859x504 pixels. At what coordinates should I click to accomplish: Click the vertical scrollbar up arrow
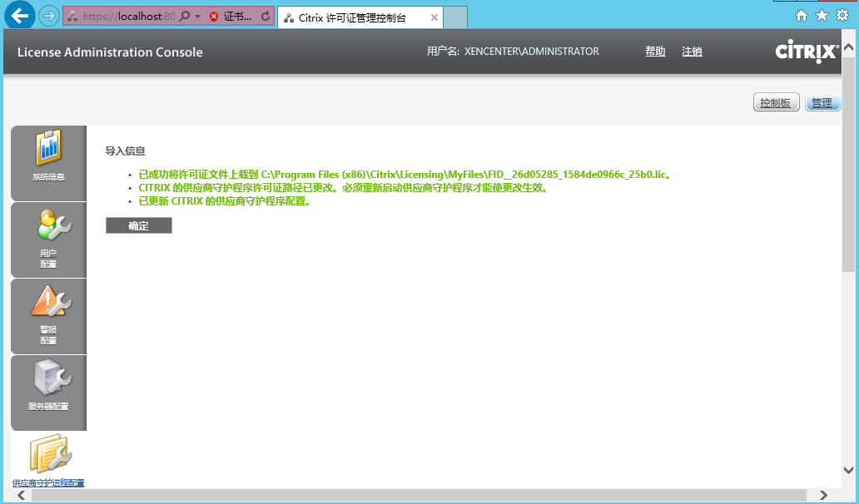[848, 47]
